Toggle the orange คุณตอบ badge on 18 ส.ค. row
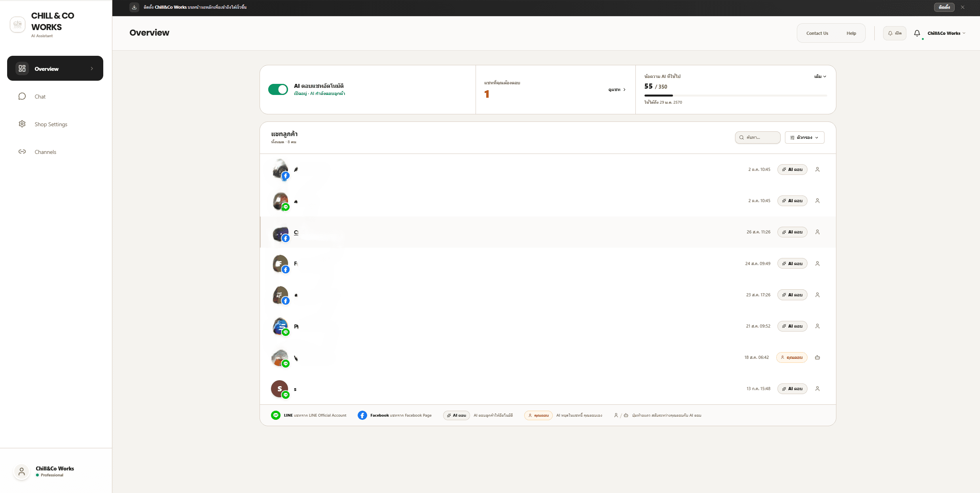The image size is (980, 493). (x=792, y=357)
